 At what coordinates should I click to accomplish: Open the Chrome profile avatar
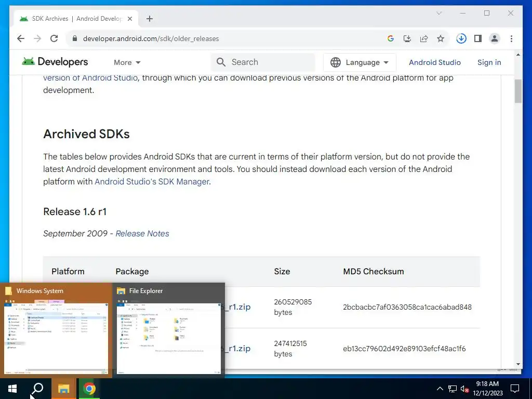pos(495,38)
